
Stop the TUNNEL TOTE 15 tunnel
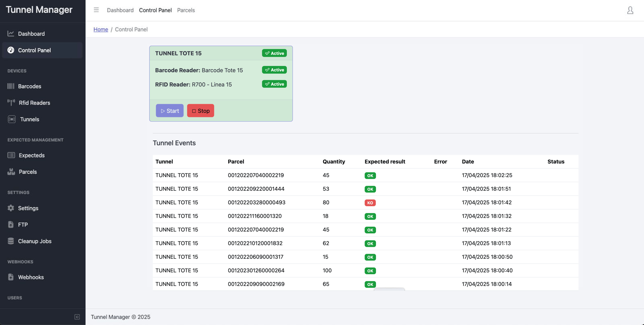click(200, 111)
